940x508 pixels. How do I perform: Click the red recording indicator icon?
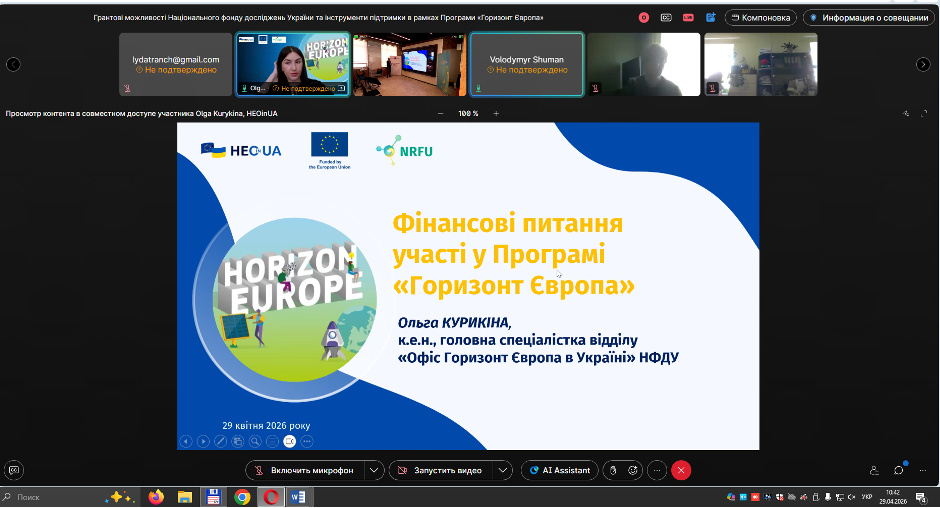click(644, 17)
